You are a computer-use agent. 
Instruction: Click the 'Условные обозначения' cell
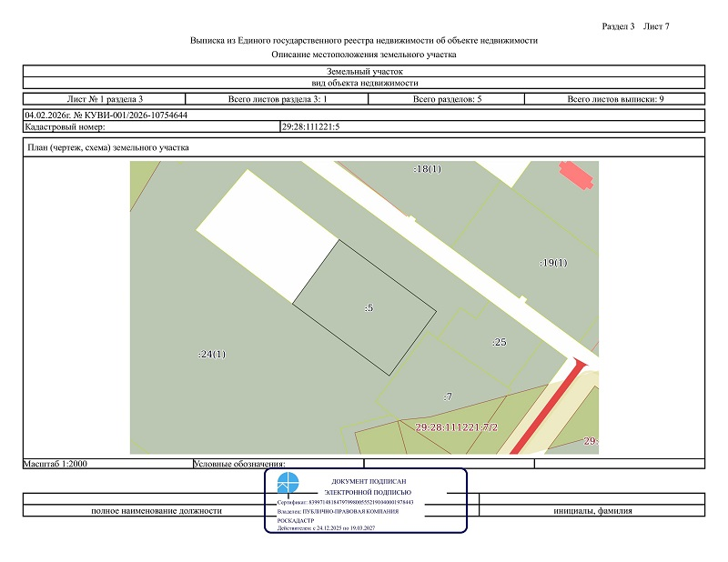(x=240, y=464)
